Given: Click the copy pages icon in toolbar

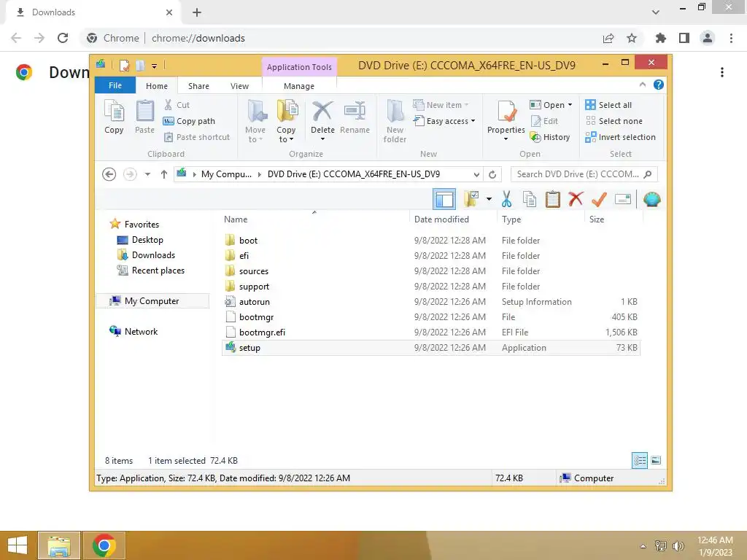Looking at the screenshot, I should point(530,199).
